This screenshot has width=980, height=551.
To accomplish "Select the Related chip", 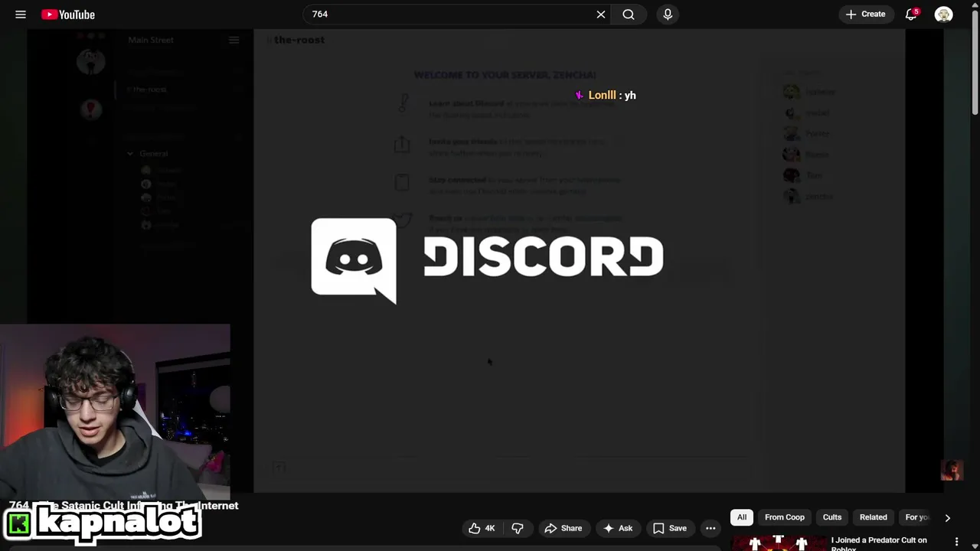I will [873, 517].
